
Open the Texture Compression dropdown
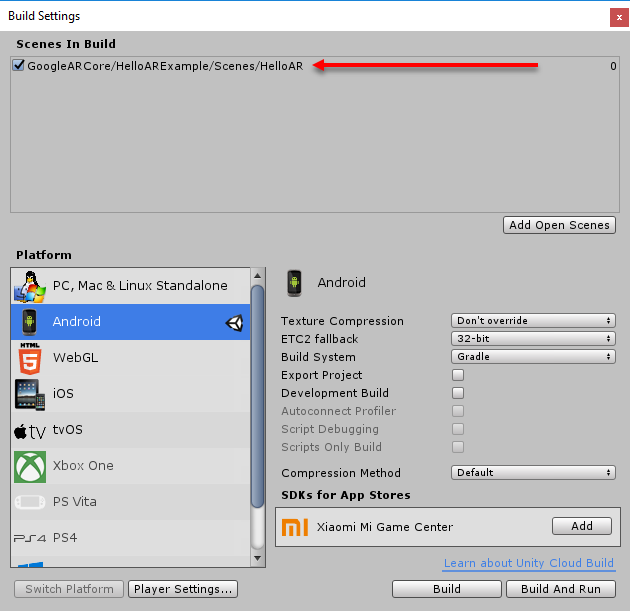click(x=533, y=321)
